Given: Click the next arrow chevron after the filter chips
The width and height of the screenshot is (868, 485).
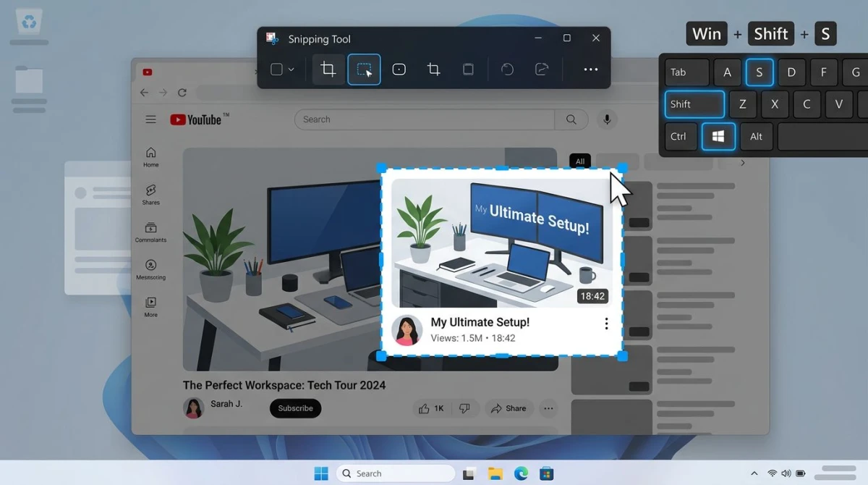Looking at the screenshot, I should 742,163.
